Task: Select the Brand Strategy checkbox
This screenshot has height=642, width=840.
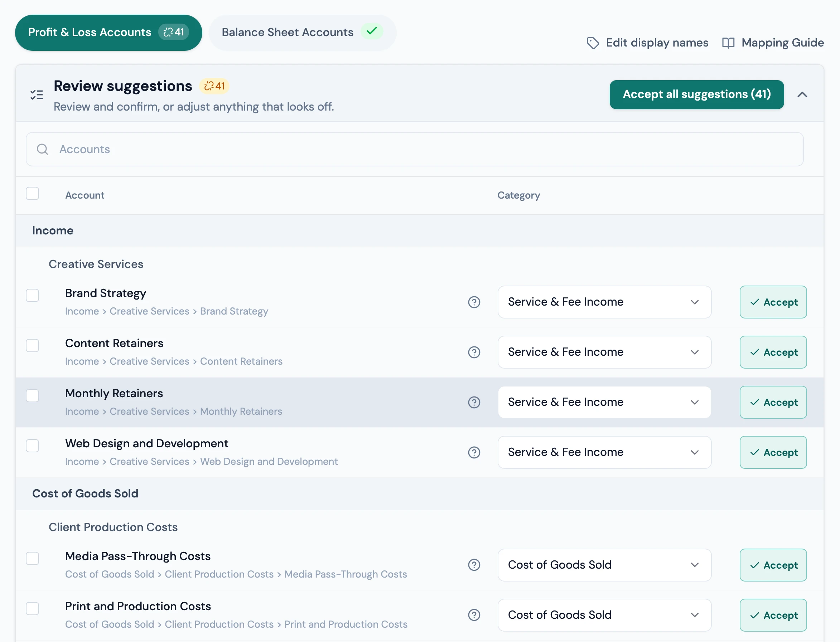Action: (33, 295)
